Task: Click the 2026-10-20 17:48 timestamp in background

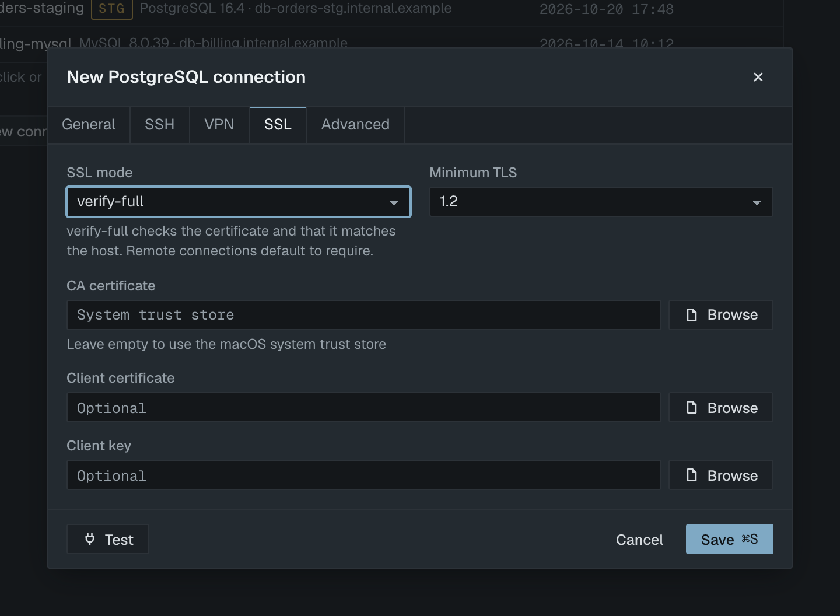Action: coord(607,9)
